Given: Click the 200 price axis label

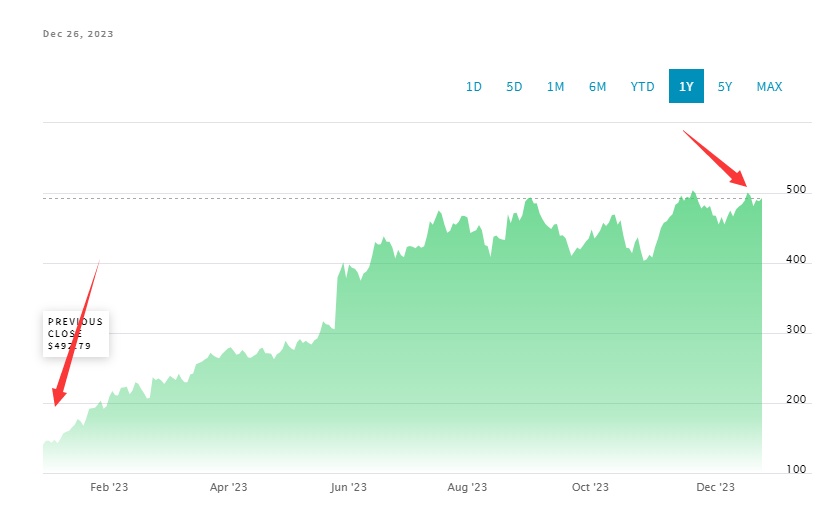Looking at the screenshot, I should tap(796, 400).
